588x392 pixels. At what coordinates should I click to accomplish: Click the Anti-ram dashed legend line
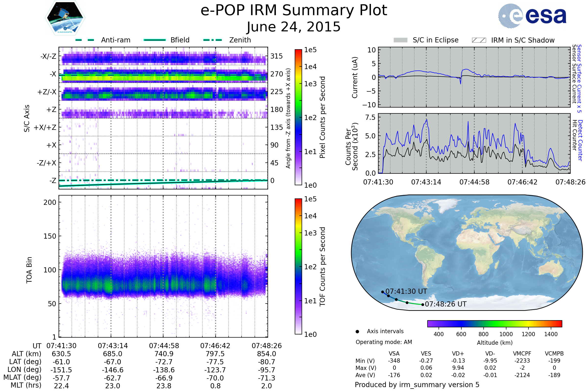click(85, 40)
